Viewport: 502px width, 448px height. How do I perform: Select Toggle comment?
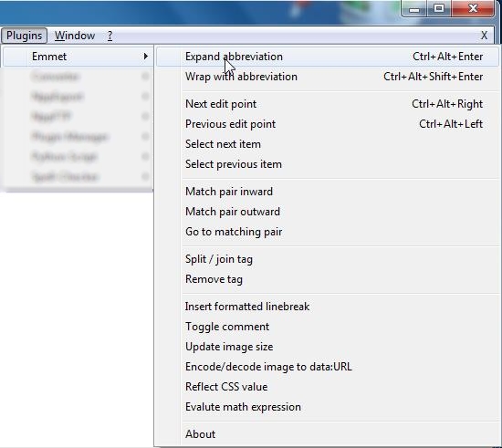coord(327,327)
